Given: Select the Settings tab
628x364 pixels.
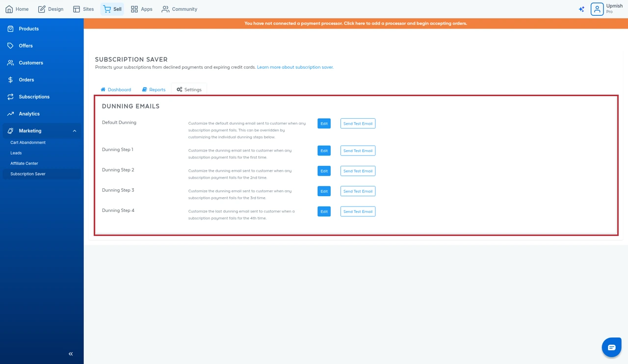Looking at the screenshot, I should point(189,89).
